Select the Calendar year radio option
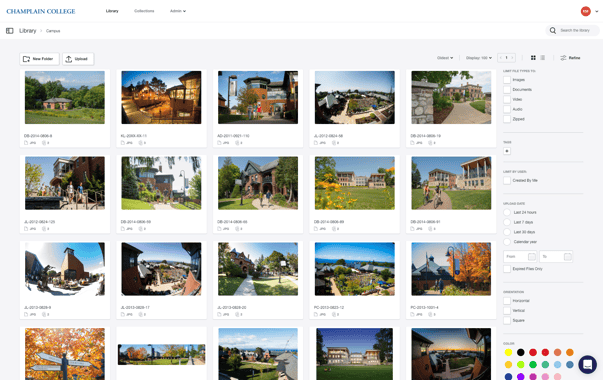 click(507, 242)
